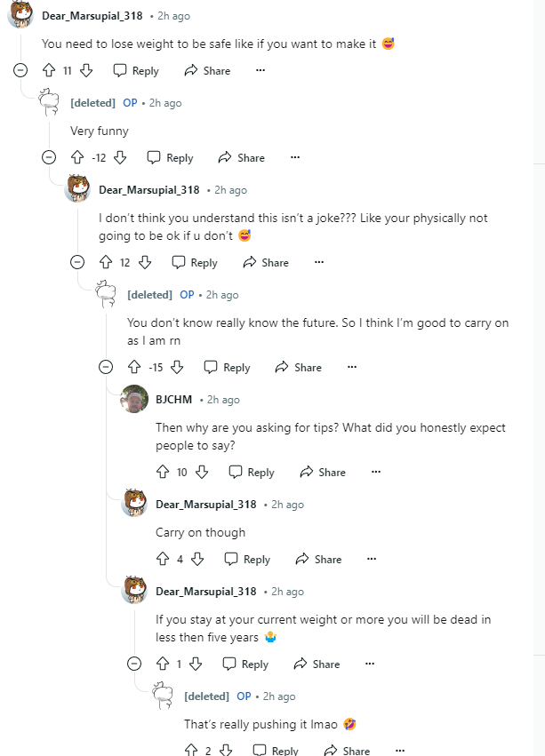Upvote the 'this isn't a joke' comment

pos(106,263)
